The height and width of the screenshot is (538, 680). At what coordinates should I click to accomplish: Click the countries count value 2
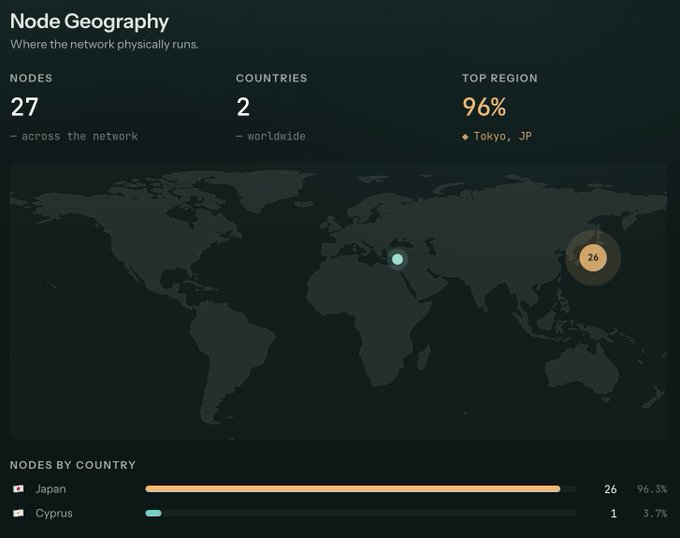243,107
